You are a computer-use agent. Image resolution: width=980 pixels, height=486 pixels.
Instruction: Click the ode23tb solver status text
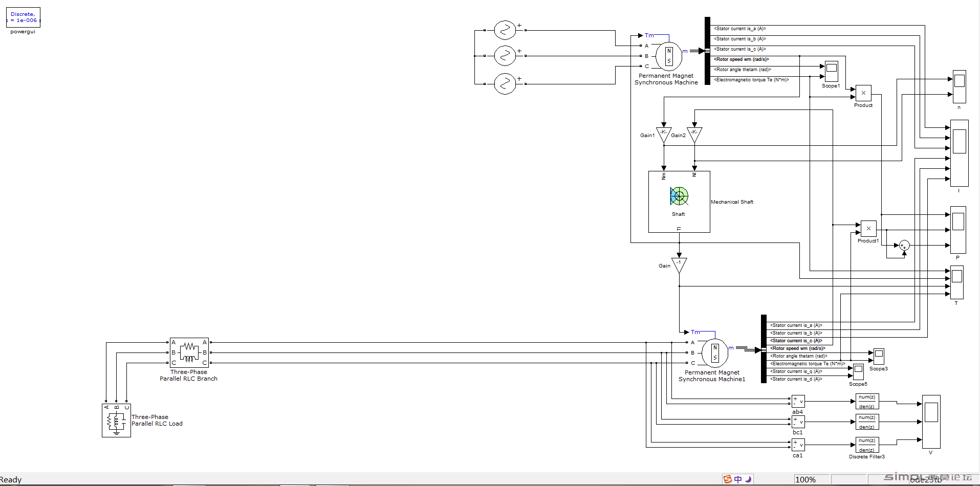926,479
